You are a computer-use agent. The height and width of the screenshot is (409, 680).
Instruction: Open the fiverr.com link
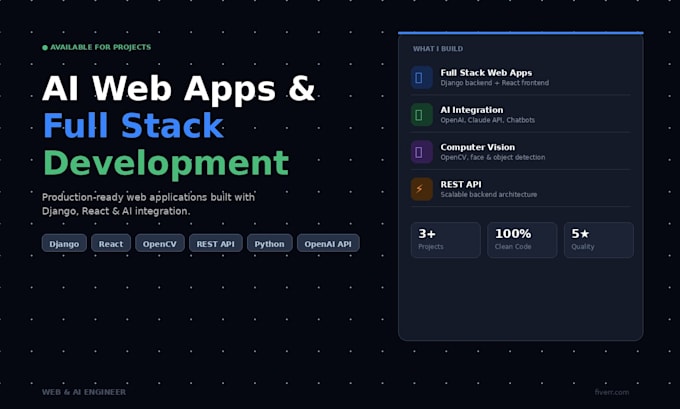pyautogui.click(x=611, y=392)
